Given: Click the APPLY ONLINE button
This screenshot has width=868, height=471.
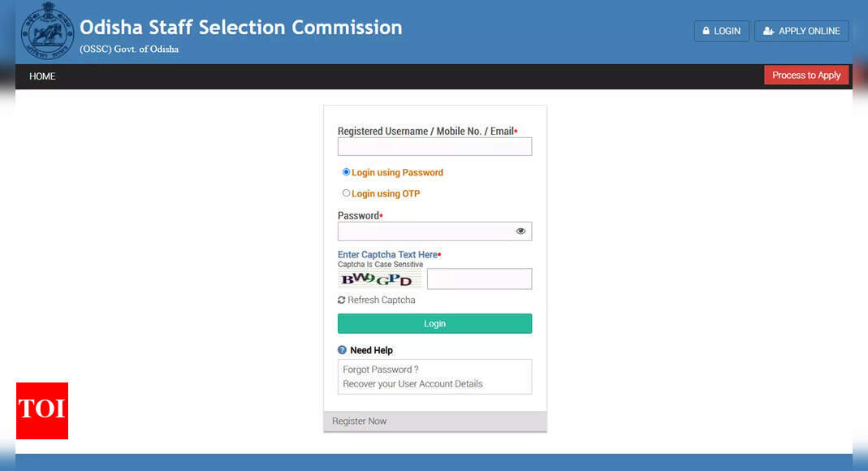Looking at the screenshot, I should click(x=801, y=31).
